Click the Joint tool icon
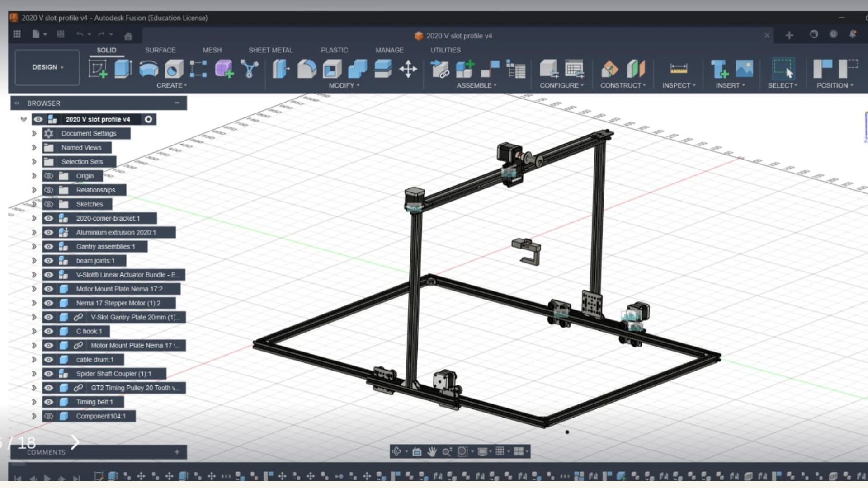The height and width of the screenshot is (488, 868). click(x=490, y=69)
